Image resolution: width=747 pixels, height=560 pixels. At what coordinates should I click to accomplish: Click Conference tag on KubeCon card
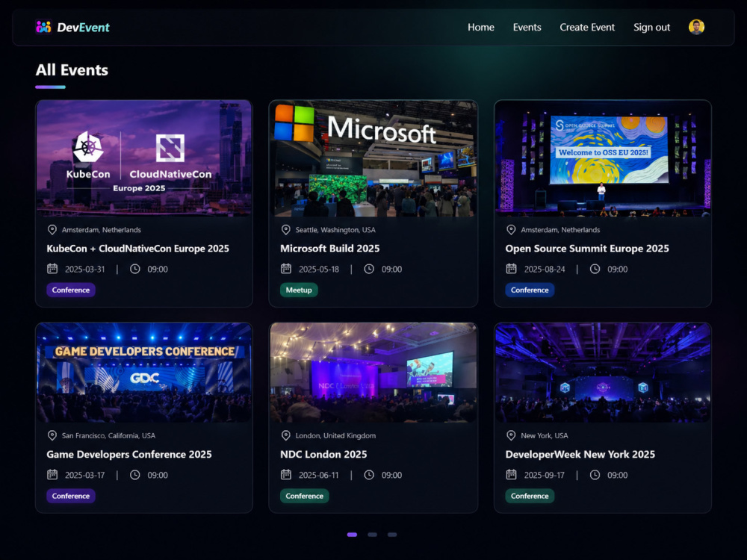pyautogui.click(x=71, y=290)
